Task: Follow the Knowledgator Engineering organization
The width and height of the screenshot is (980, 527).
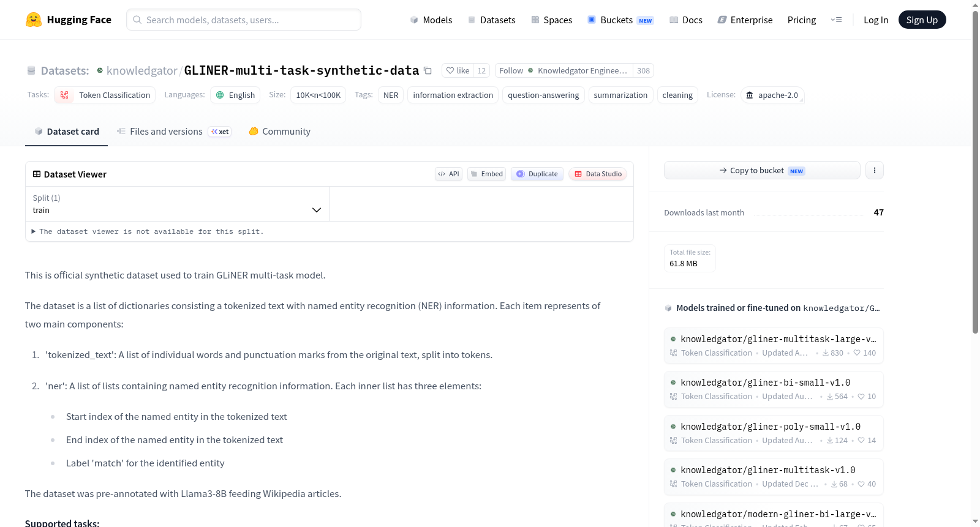Action: (x=511, y=70)
